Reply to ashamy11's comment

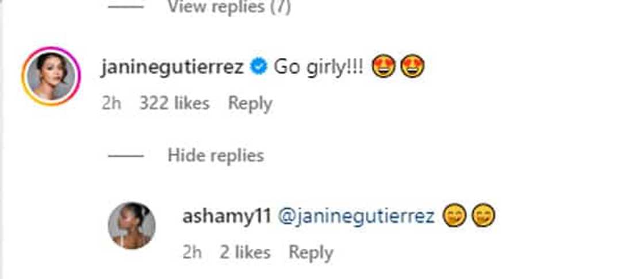pos(310,252)
